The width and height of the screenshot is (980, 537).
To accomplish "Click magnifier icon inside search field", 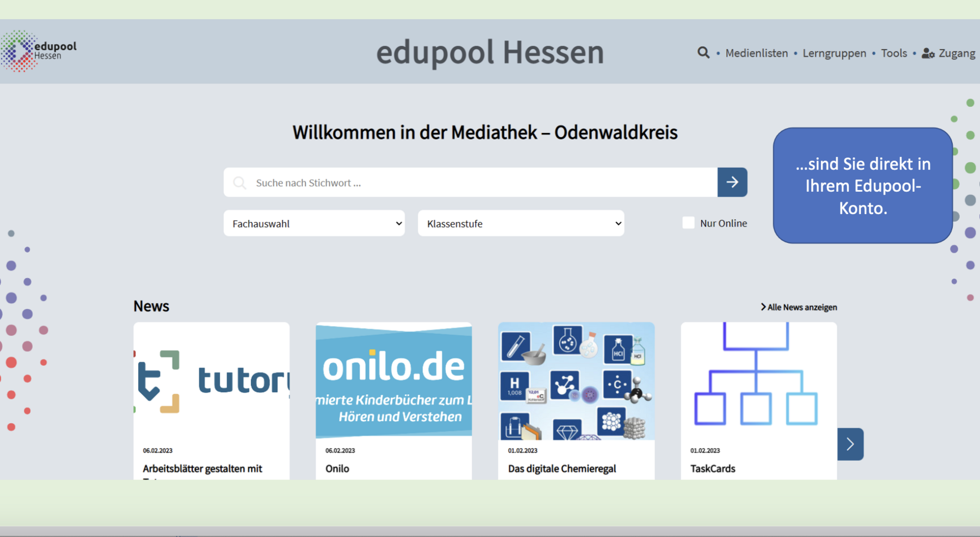I will pos(240,183).
